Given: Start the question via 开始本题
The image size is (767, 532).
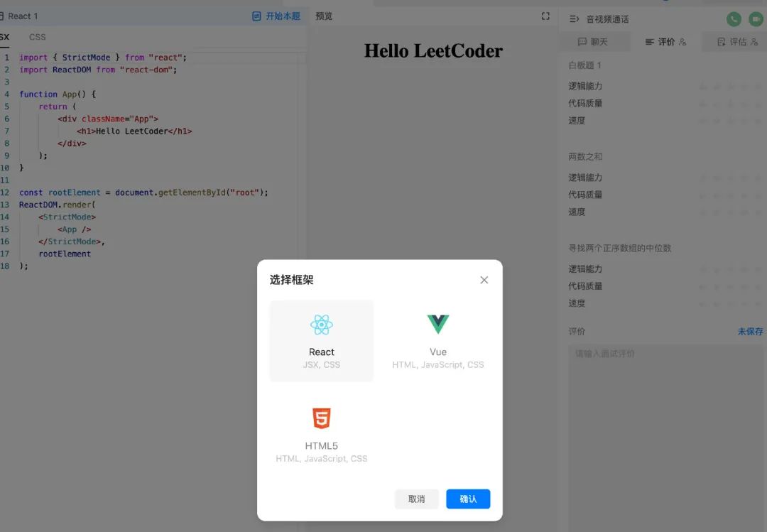Looking at the screenshot, I should [x=276, y=16].
